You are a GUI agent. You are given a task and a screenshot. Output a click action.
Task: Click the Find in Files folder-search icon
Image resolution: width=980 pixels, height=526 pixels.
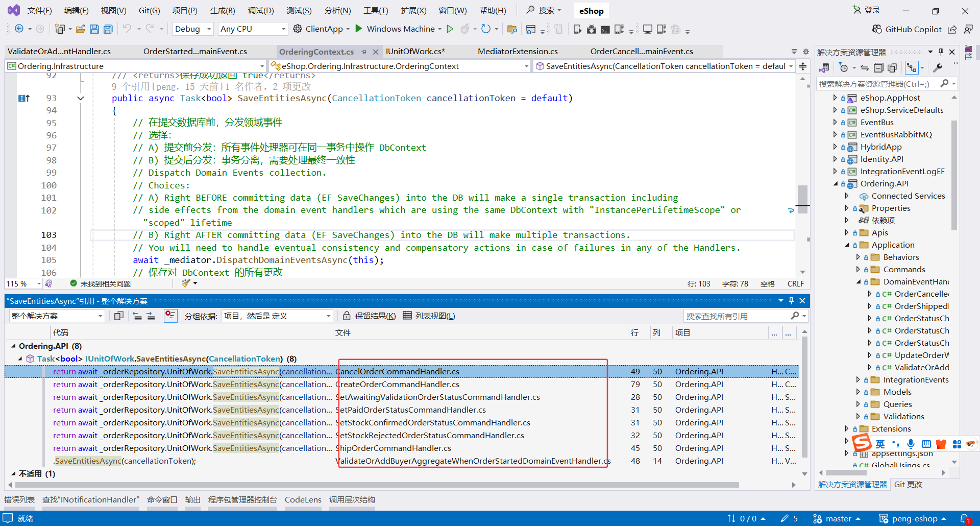512,29
